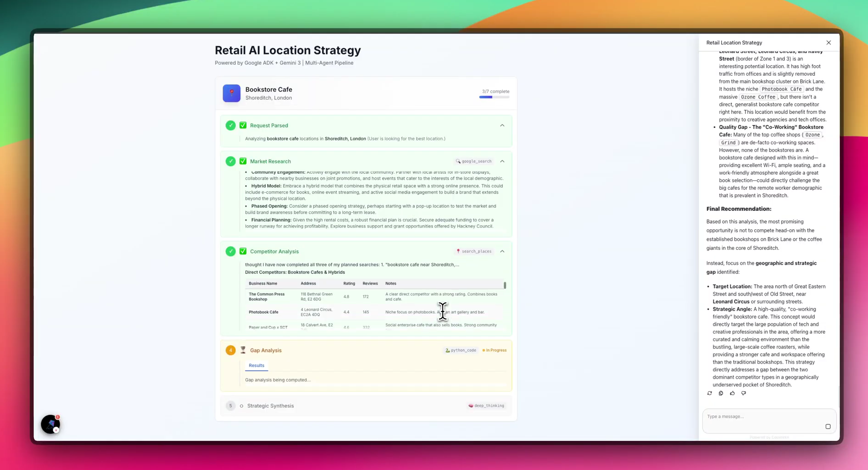This screenshot has width=868, height=470.
Task: Click the google_search tool tag
Action: pos(473,161)
